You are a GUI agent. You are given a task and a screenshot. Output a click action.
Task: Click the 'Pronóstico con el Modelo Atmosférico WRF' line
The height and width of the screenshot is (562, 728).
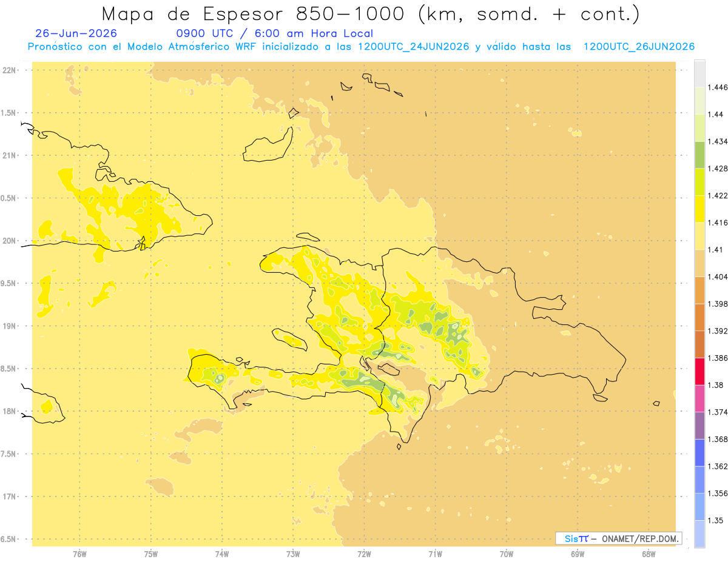point(361,47)
